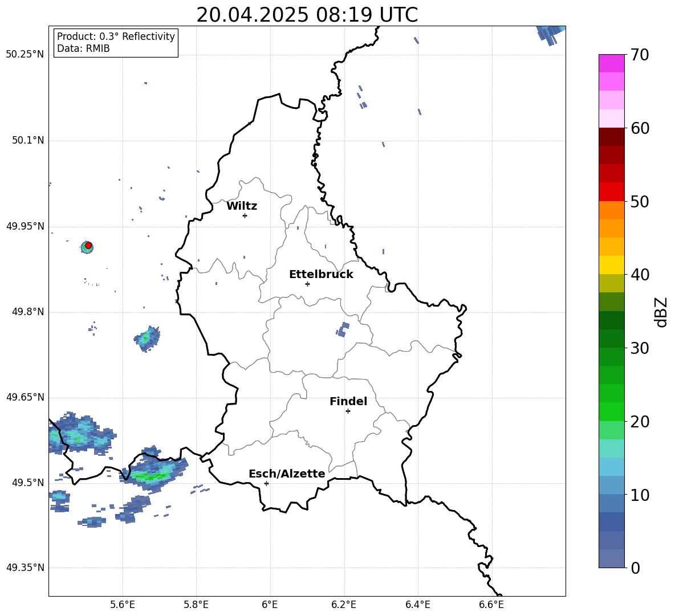This screenshot has height=616, width=675.
Task: Click the '50.25°N' latitude label
Action: (x=25, y=54)
